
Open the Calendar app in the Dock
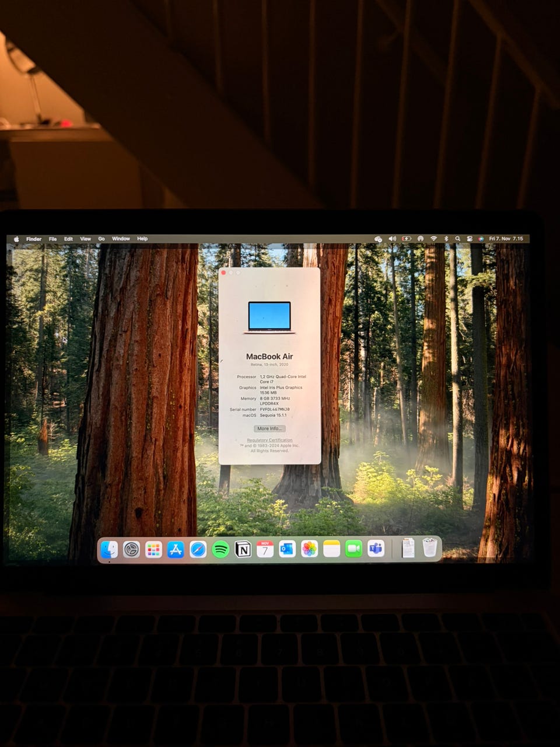(x=265, y=549)
